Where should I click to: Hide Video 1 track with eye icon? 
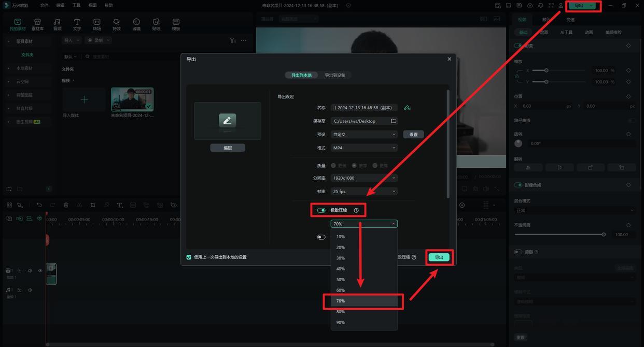[40, 271]
